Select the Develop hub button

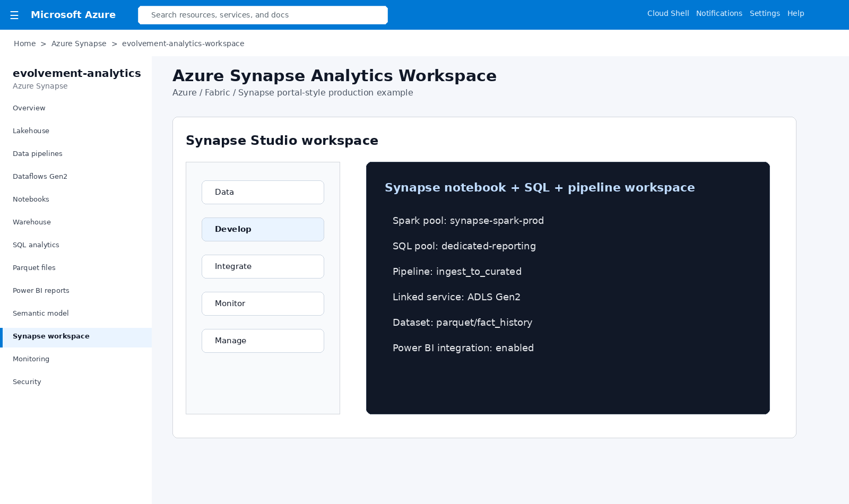[x=263, y=229]
